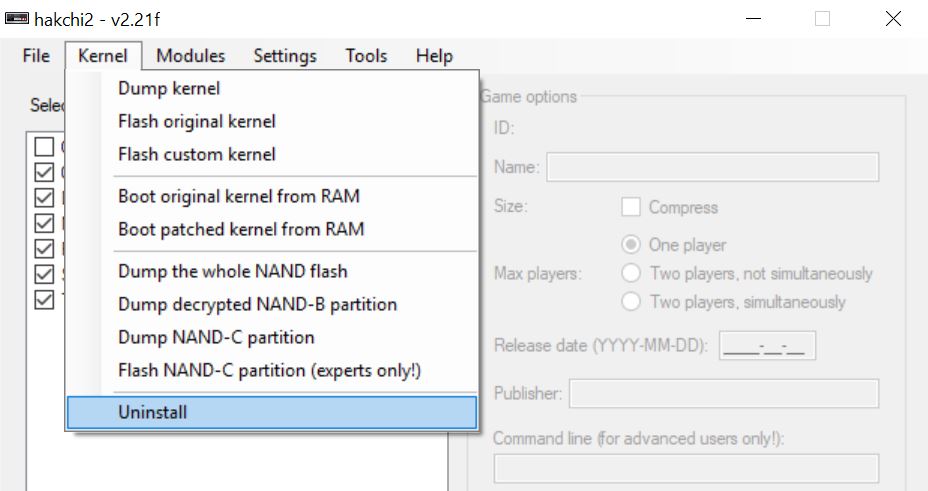Select Dump kernel

pyautogui.click(x=272, y=88)
